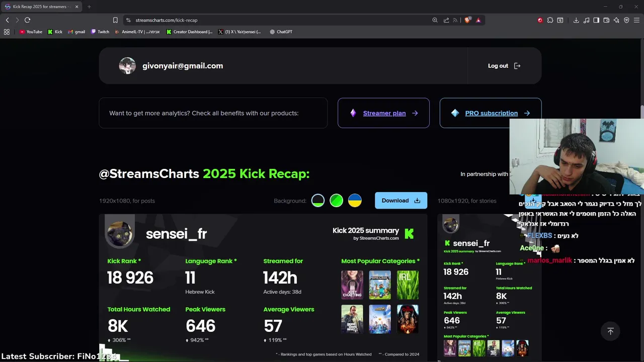The image size is (644, 362).
Task: Open the Kick bookmark
Action: (x=55, y=32)
